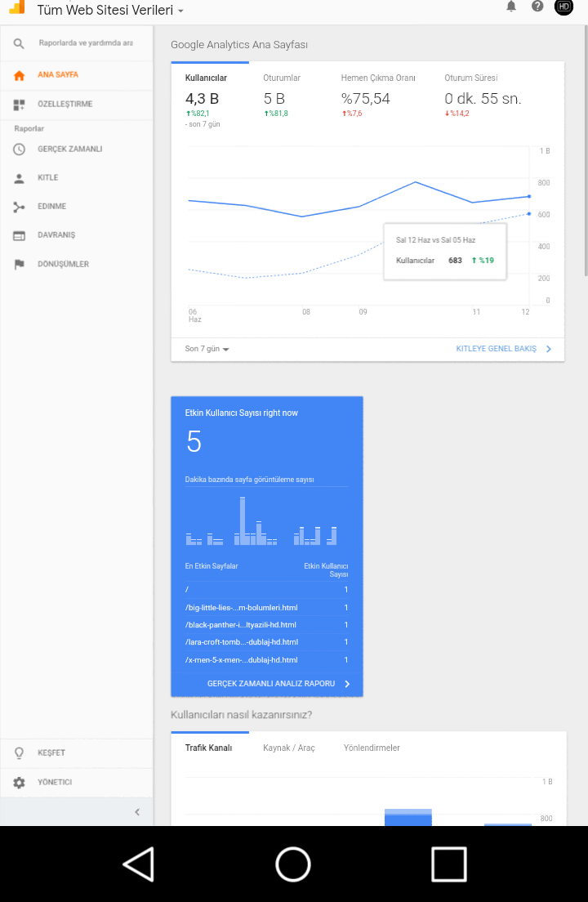Switch to the Yönlendirmeler tab
This screenshot has height=902, width=588.
tap(372, 748)
